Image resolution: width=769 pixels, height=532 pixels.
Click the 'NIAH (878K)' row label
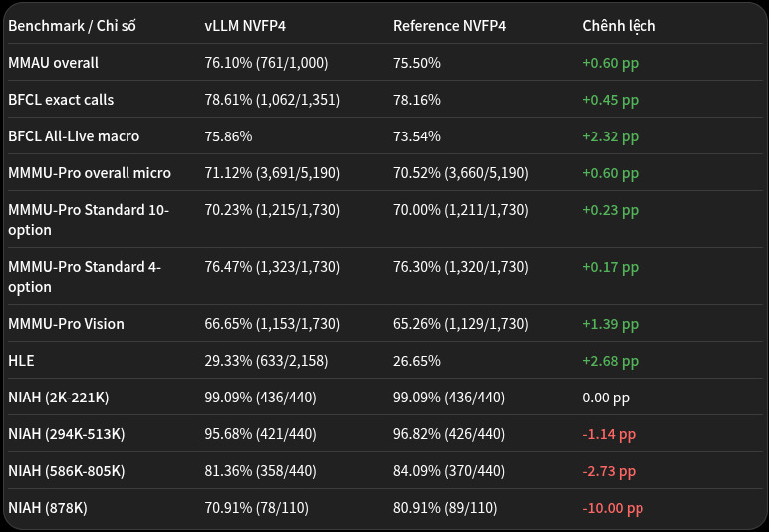(x=48, y=508)
